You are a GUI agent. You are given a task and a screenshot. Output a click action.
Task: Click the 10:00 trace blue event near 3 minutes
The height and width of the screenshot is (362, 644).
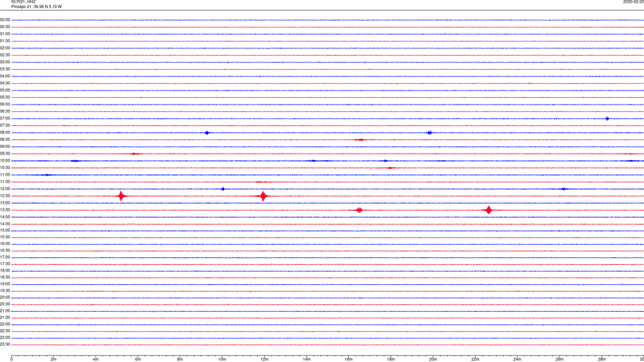75,161
